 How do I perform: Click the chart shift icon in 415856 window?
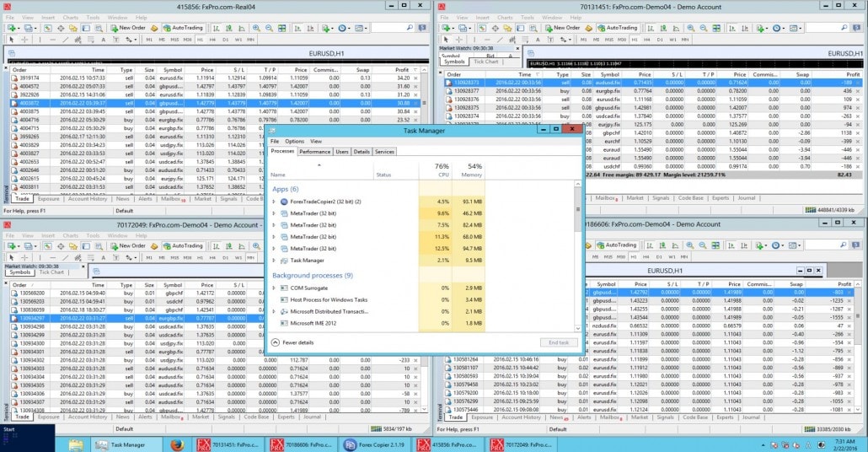[x=311, y=28]
